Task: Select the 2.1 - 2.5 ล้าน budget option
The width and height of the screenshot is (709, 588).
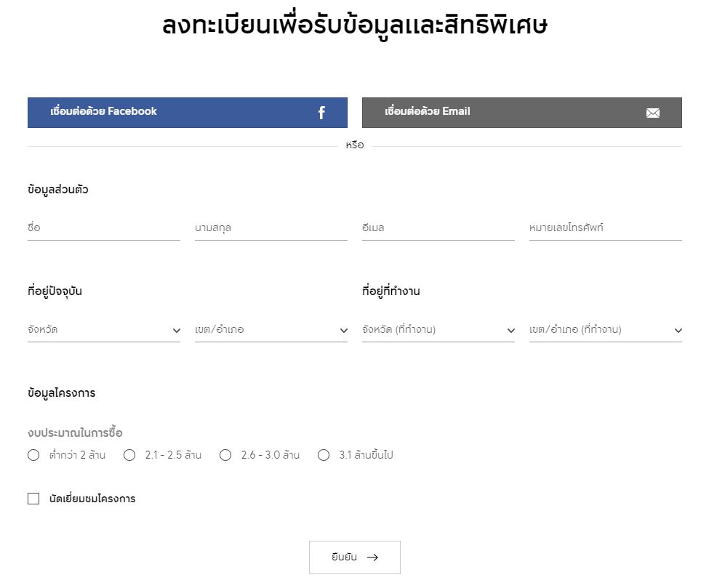Action: pos(129,455)
